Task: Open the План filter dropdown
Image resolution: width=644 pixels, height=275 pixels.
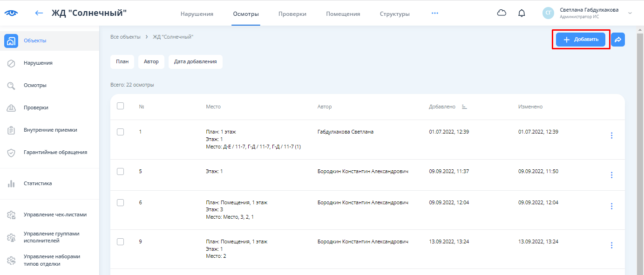Action: (x=122, y=61)
